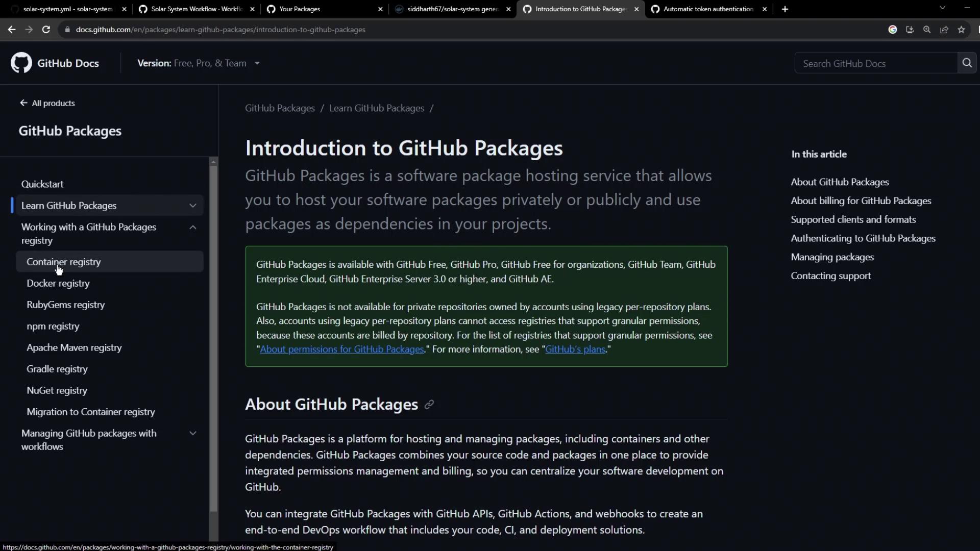The image size is (980, 551).
Task: Expand Managing GitHub packages with workflows
Action: click(192, 434)
